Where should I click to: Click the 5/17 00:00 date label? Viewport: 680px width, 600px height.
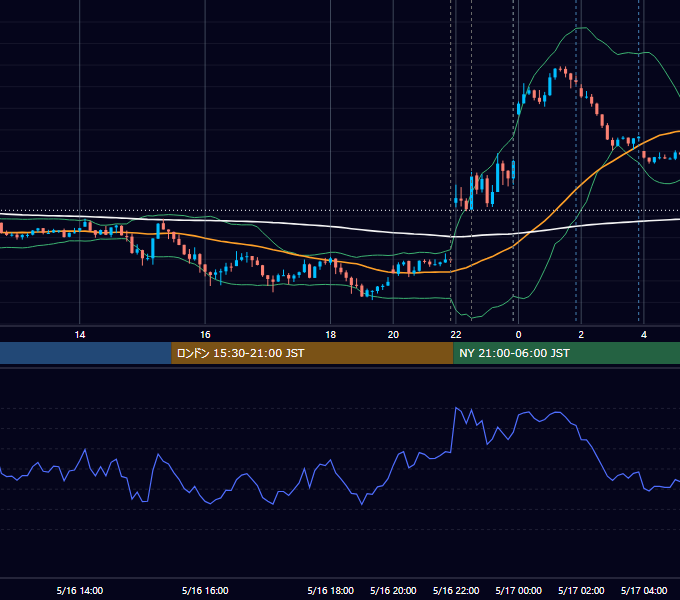[x=518, y=590]
